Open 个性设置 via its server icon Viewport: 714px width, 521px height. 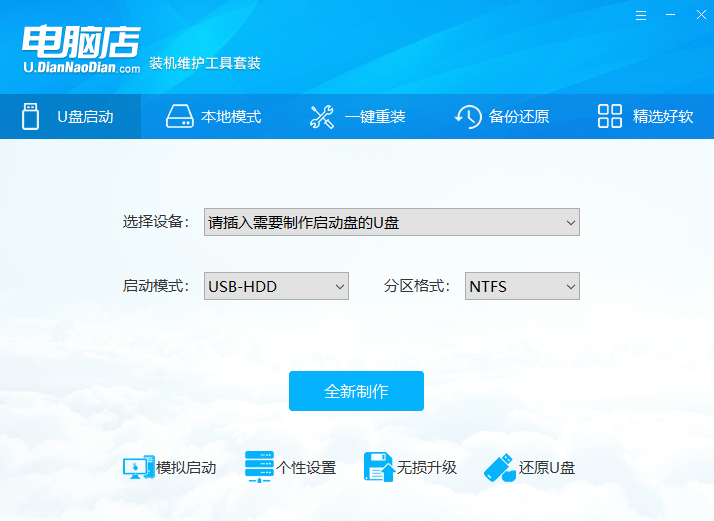[258, 467]
